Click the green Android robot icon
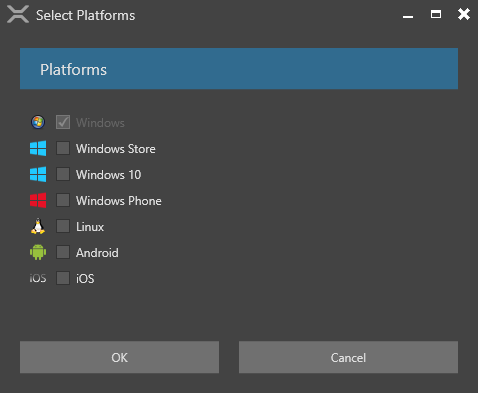This screenshot has width=478, height=393. tap(38, 252)
